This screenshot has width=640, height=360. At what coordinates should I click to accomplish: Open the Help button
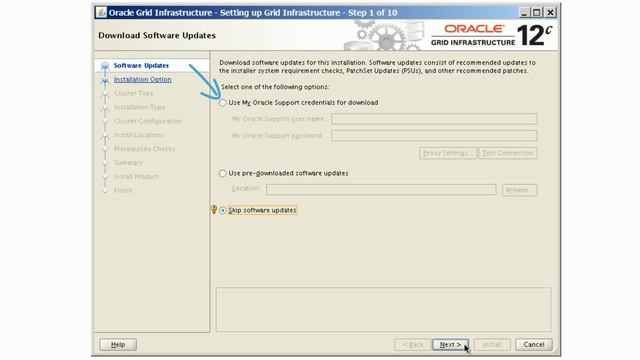tap(118, 344)
